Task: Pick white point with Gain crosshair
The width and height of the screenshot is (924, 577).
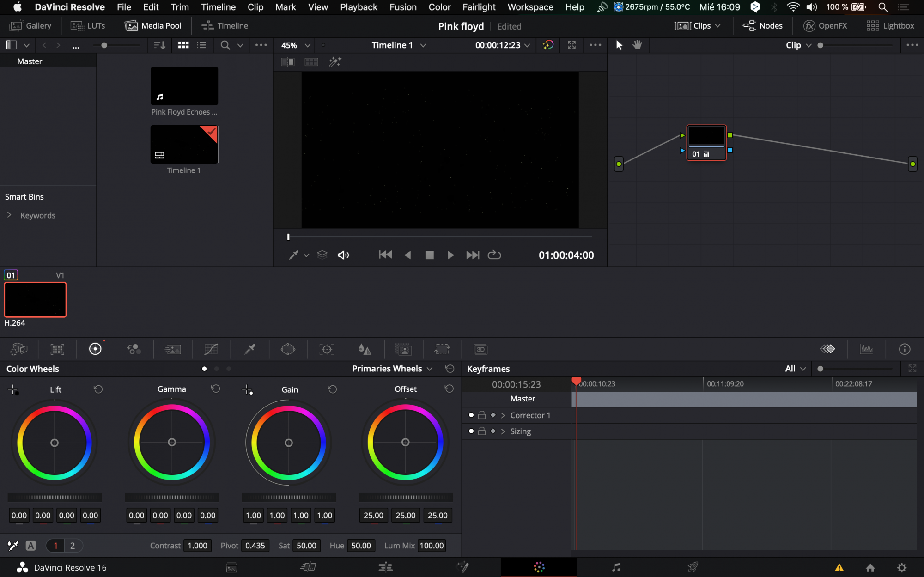Action: point(247,390)
